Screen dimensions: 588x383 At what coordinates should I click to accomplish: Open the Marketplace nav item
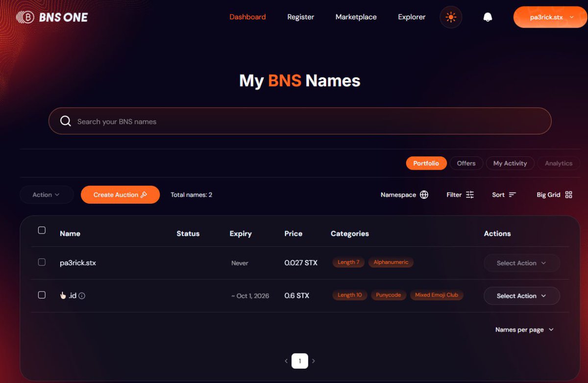[356, 17]
